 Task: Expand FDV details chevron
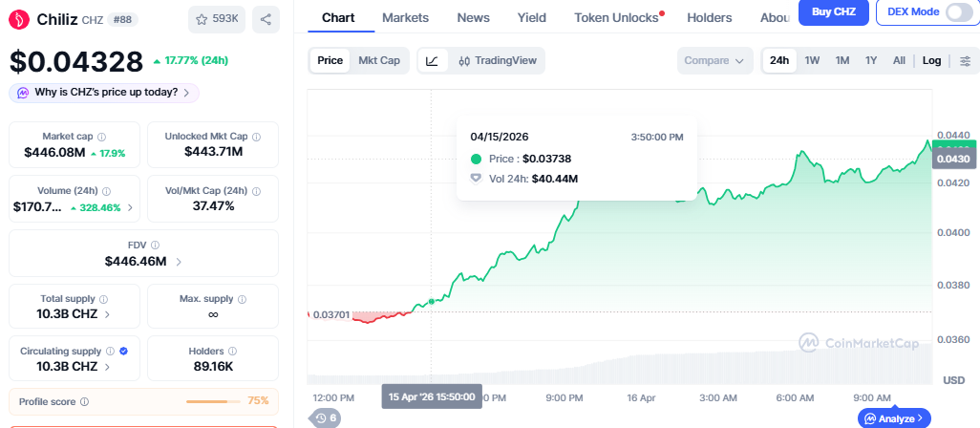point(179,262)
